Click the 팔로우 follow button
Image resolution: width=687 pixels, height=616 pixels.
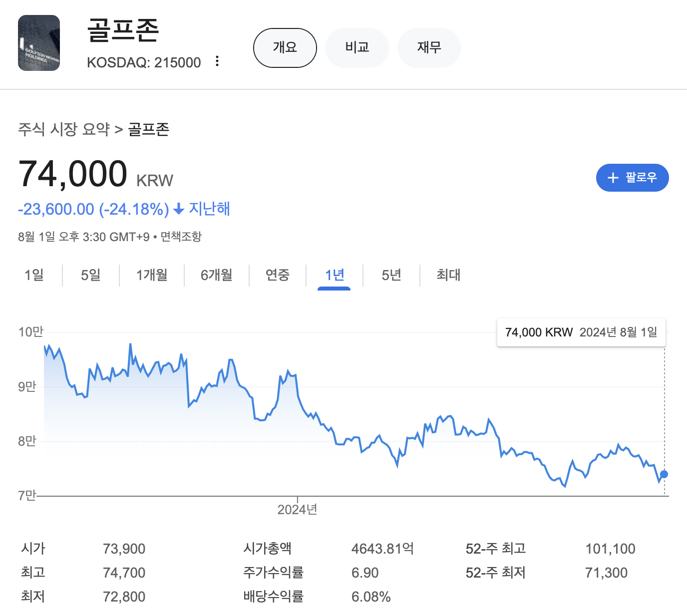point(632,178)
